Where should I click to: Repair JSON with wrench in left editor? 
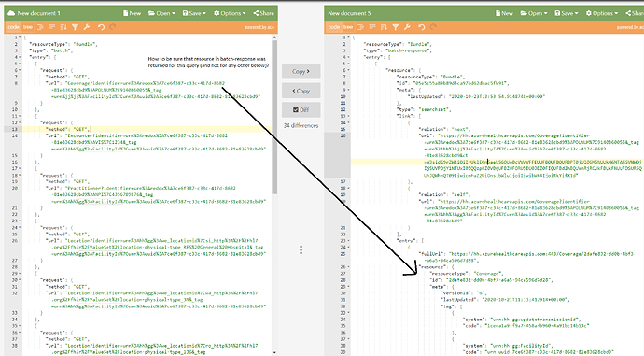[86, 27]
